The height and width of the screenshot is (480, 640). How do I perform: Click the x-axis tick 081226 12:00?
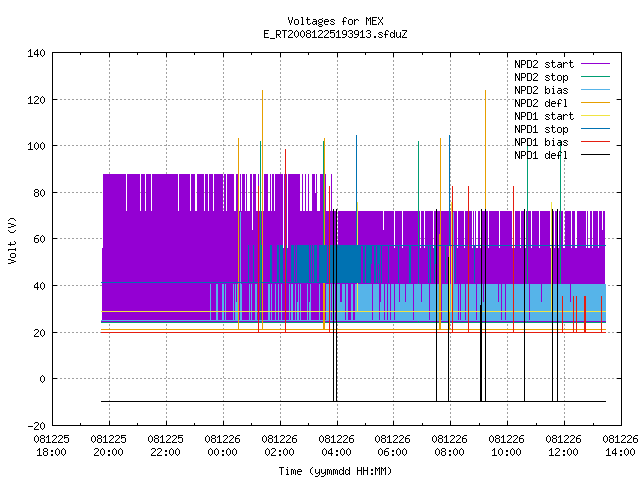point(563,446)
